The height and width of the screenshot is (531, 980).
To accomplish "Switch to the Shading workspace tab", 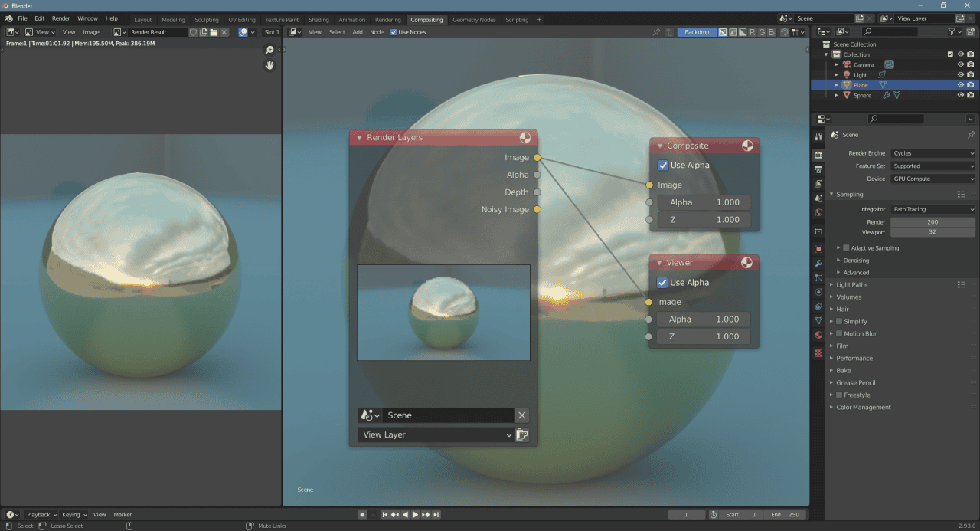I will coord(318,20).
